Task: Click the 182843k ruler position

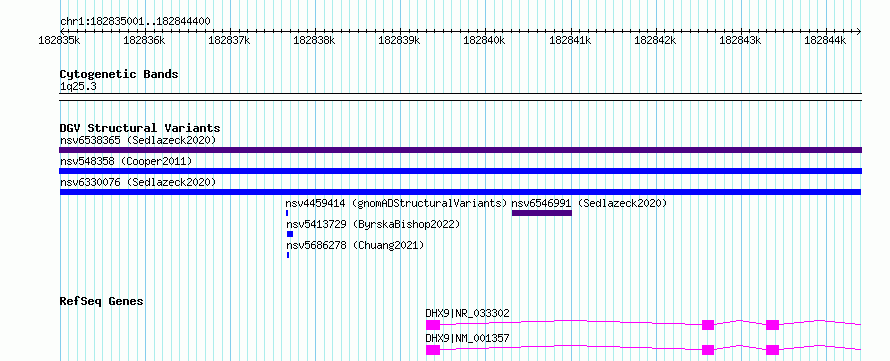Action: click(741, 40)
